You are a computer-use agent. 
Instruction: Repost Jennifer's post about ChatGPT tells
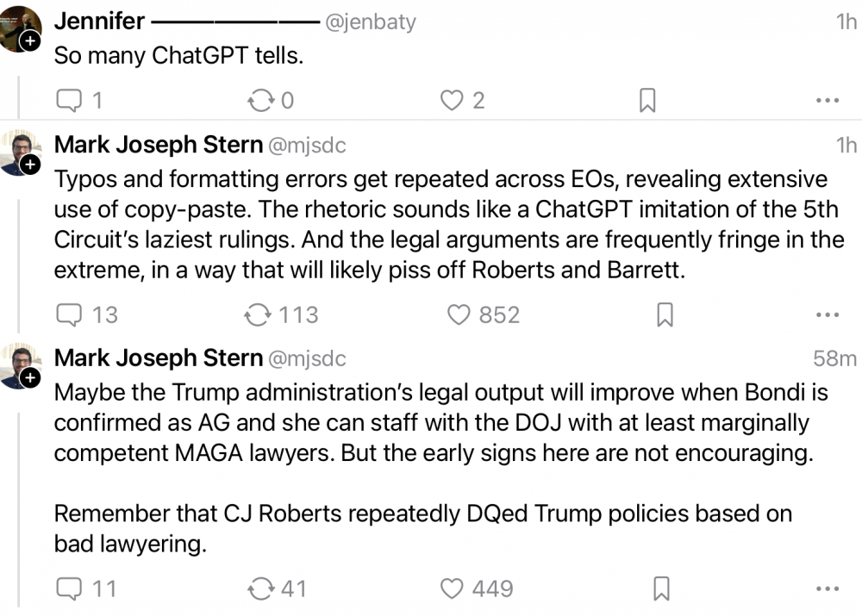pyautogui.click(x=259, y=101)
